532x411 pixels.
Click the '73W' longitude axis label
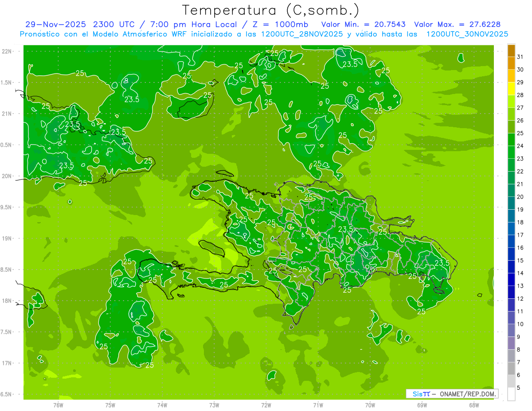click(x=214, y=405)
